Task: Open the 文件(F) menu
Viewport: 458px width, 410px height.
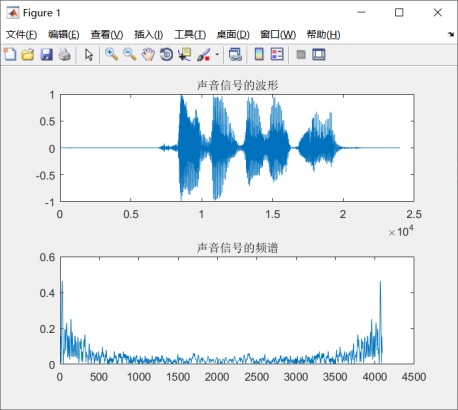Action: tap(21, 34)
